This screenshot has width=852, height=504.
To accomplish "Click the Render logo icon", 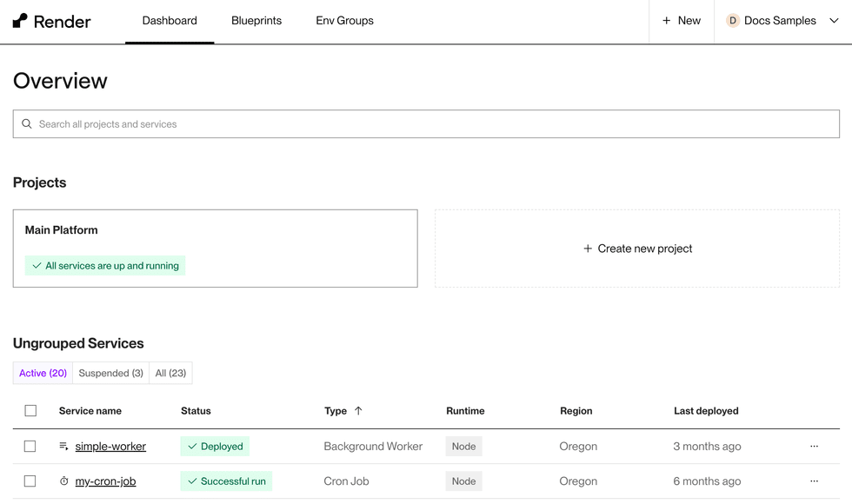I will 20,21.
